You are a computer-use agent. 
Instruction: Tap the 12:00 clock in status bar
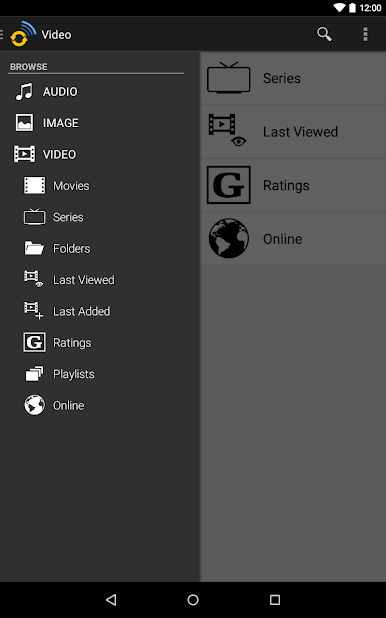click(x=370, y=8)
